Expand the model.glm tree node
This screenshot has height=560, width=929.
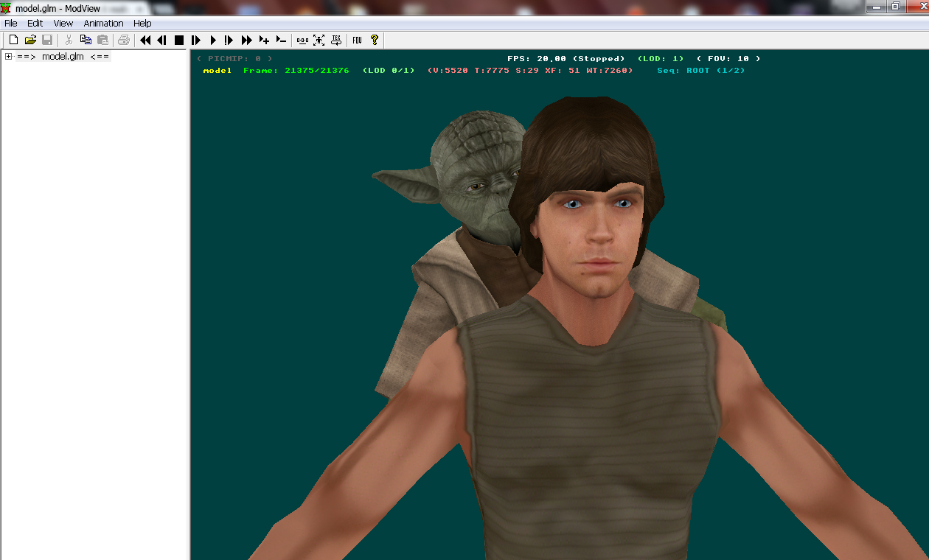[8, 57]
